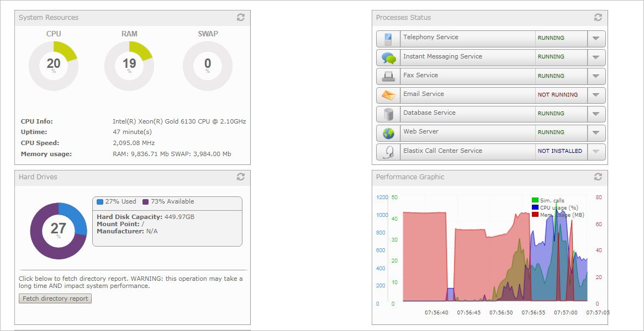Click the Memory usage RAM and SWAP value
The image size is (644, 331).
pyautogui.click(x=172, y=154)
